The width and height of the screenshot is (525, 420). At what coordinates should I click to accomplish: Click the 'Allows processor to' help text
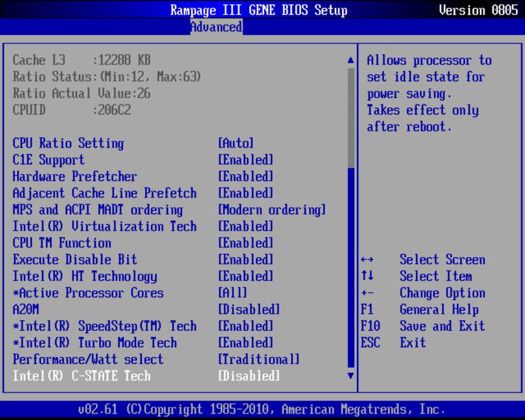[429, 60]
